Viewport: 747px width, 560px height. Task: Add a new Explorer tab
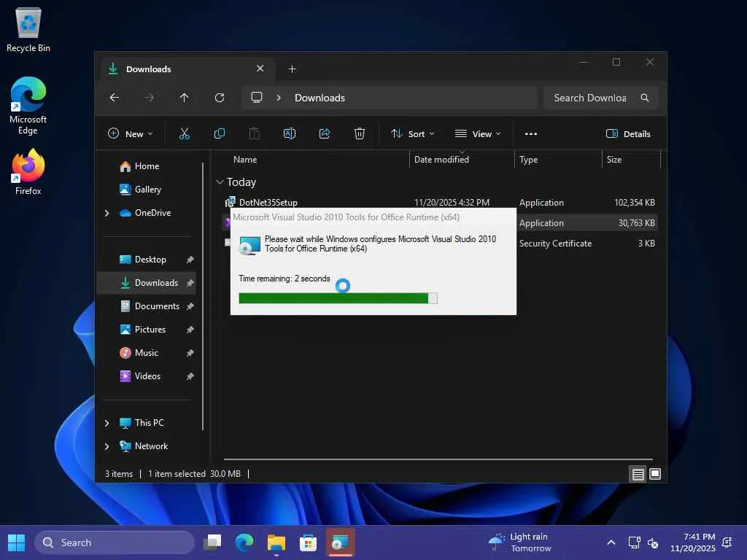point(292,69)
